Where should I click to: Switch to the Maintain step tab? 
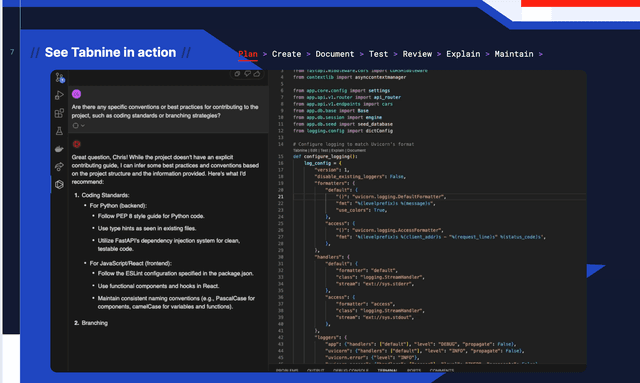click(x=514, y=54)
